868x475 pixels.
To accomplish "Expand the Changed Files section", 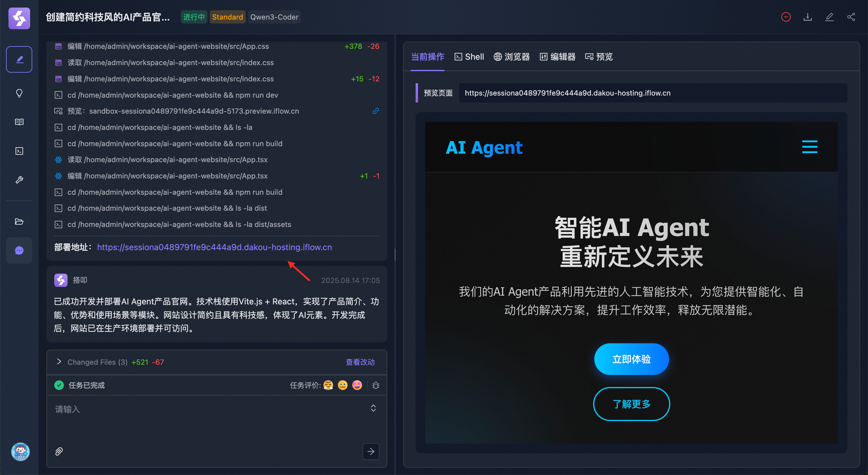I will click(59, 362).
